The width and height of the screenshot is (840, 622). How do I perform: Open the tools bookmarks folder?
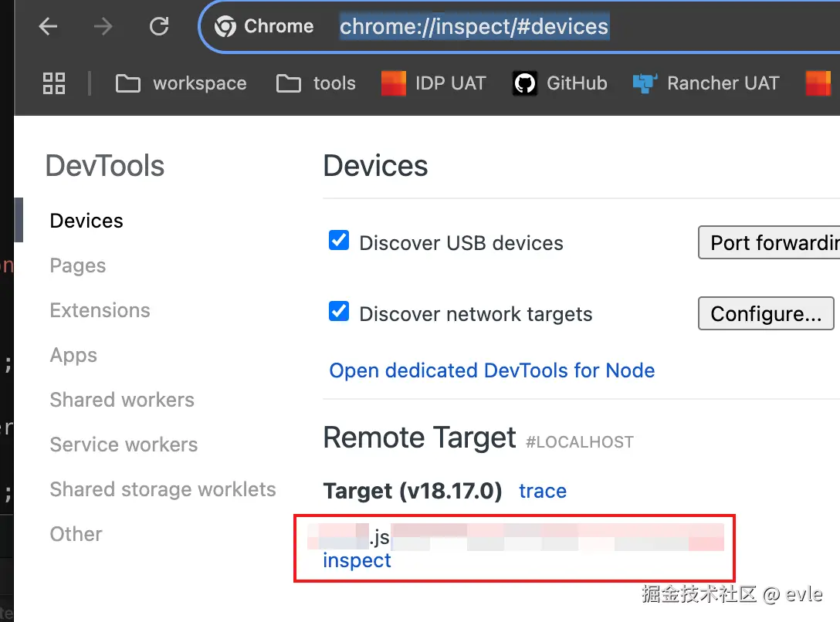point(317,83)
